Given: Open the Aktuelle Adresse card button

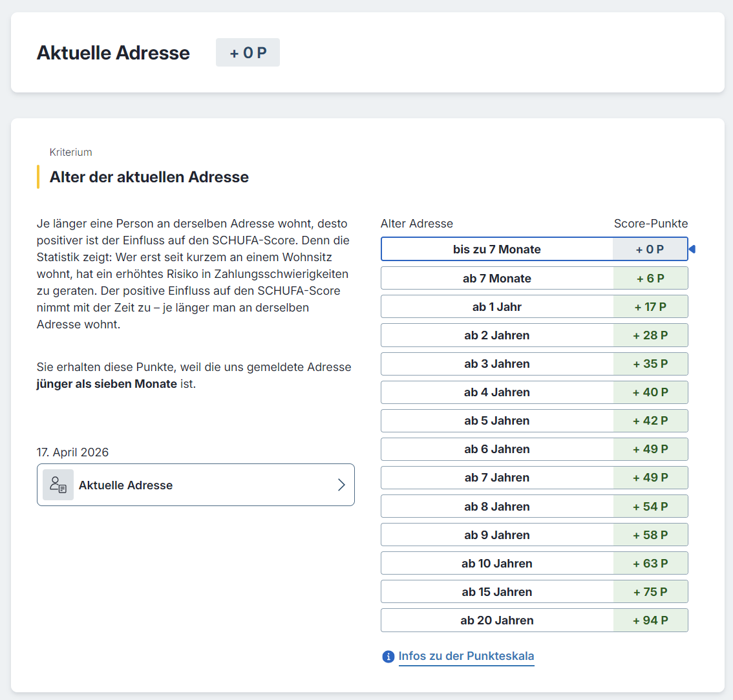Looking at the screenshot, I should [195, 485].
